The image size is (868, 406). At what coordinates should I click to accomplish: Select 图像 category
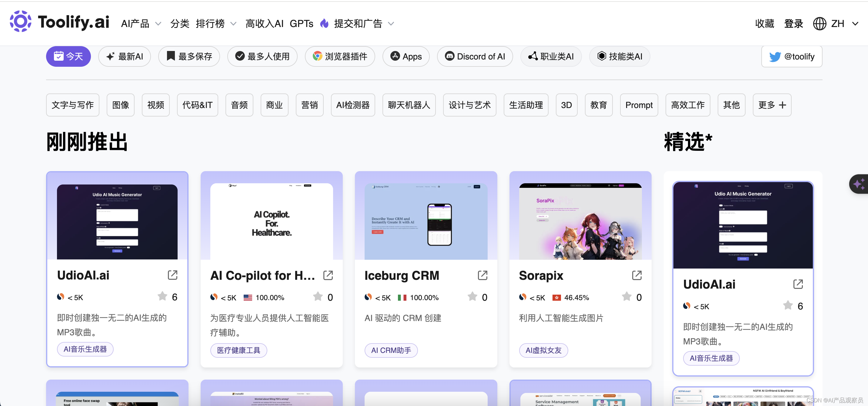coord(121,105)
